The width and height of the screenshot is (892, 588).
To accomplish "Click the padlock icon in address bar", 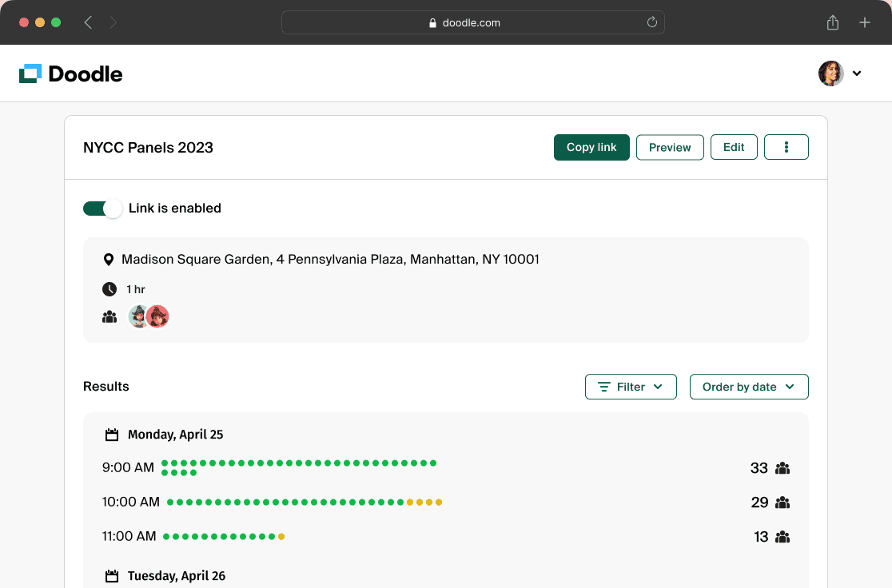I will point(432,22).
